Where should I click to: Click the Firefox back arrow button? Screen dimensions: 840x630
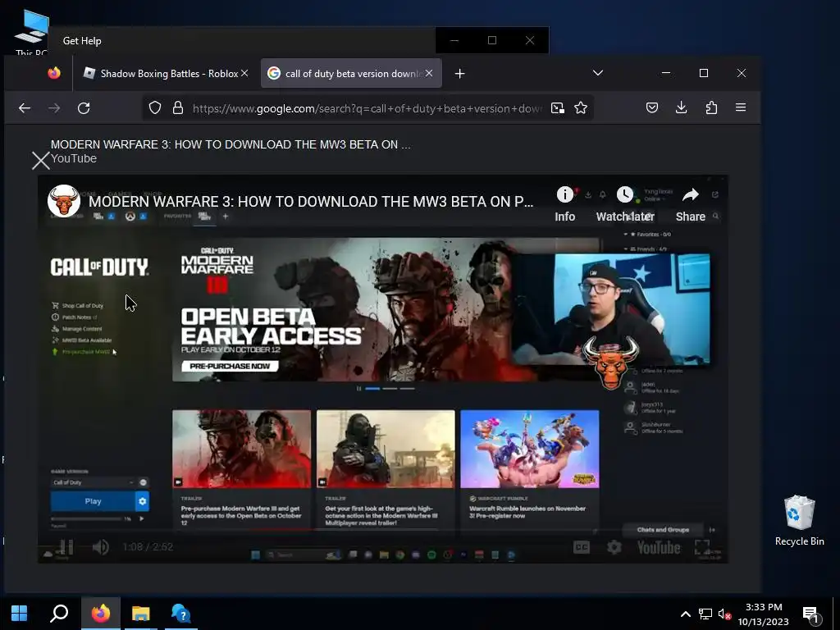tap(25, 108)
